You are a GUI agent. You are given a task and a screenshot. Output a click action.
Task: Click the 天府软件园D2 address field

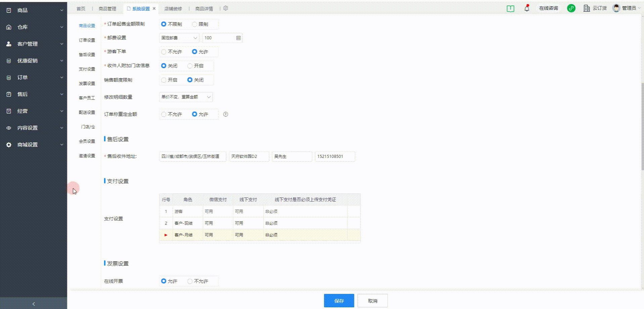(x=249, y=157)
